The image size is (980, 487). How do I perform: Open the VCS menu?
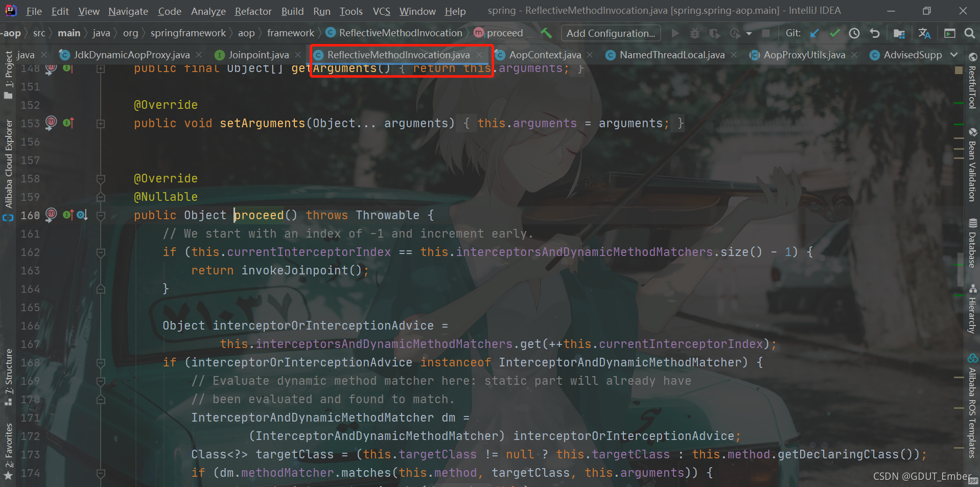381,11
